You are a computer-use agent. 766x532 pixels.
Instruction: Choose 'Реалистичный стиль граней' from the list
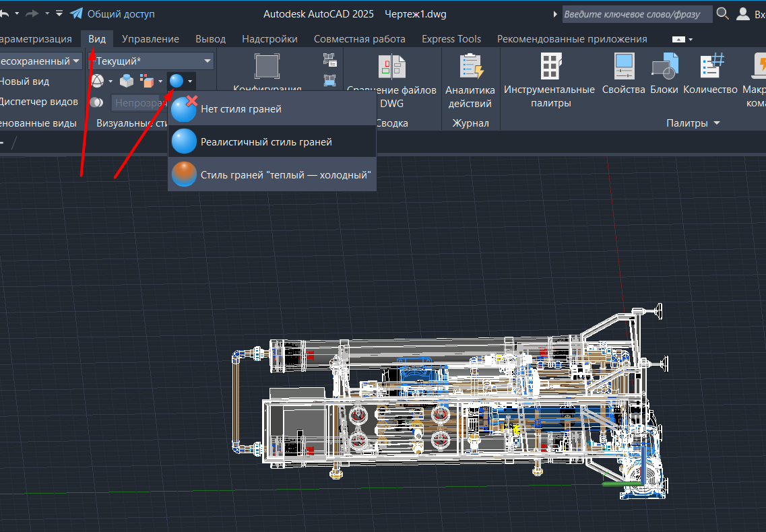coord(266,142)
